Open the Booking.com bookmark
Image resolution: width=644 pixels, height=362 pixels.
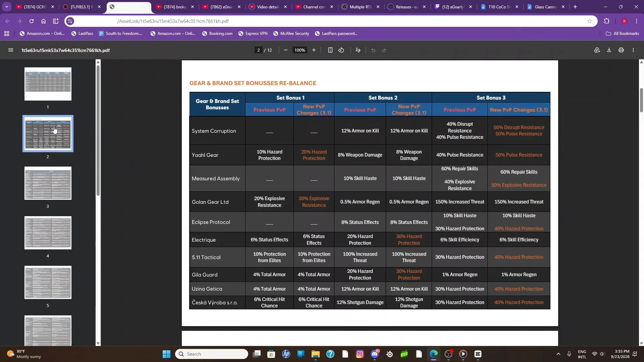click(217, 34)
